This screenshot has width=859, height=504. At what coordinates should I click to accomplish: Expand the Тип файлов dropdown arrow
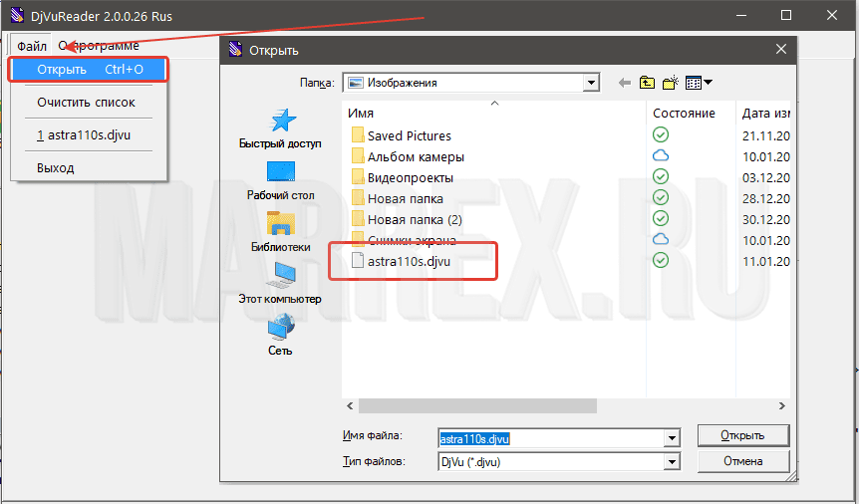(672, 462)
